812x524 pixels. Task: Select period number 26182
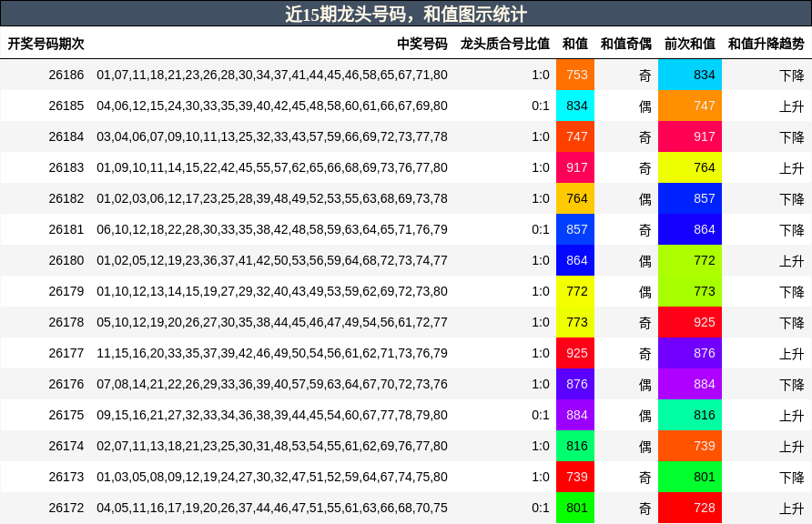66,198
